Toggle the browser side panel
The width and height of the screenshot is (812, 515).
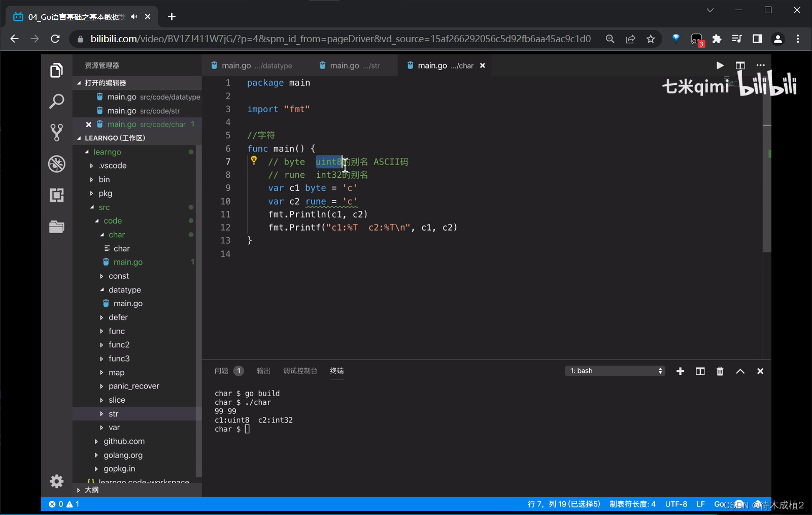pos(757,39)
